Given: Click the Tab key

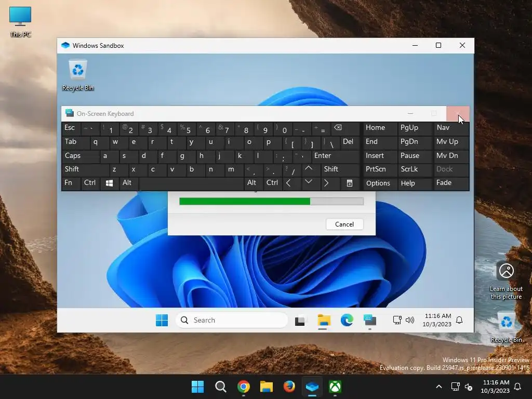Looking at the screenshot, I should click(x=76, y=142).
